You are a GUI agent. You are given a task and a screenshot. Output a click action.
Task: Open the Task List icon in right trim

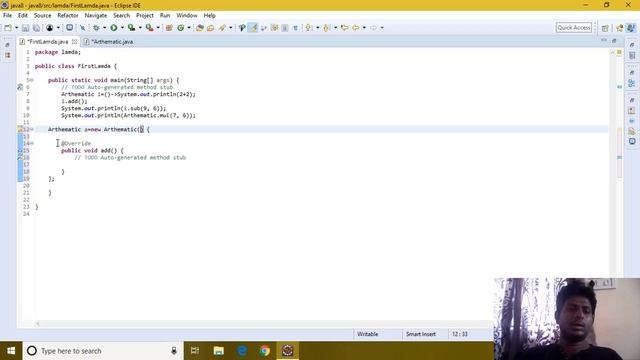(x=632, y=55)
